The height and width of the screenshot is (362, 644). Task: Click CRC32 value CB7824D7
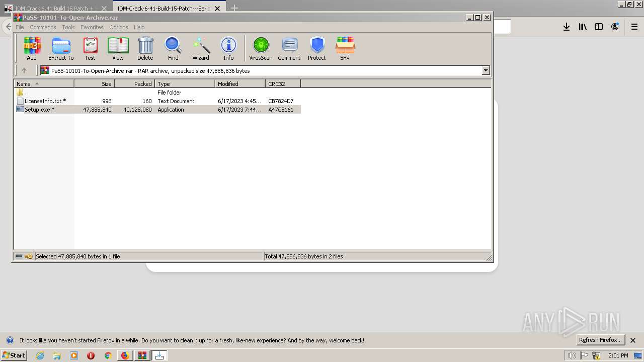click(281, 101)
